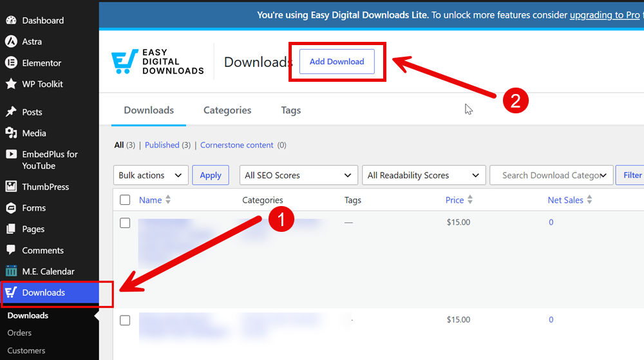Click the Posts pushpin icon
The image size is (644, 360).
coord(11,111)
